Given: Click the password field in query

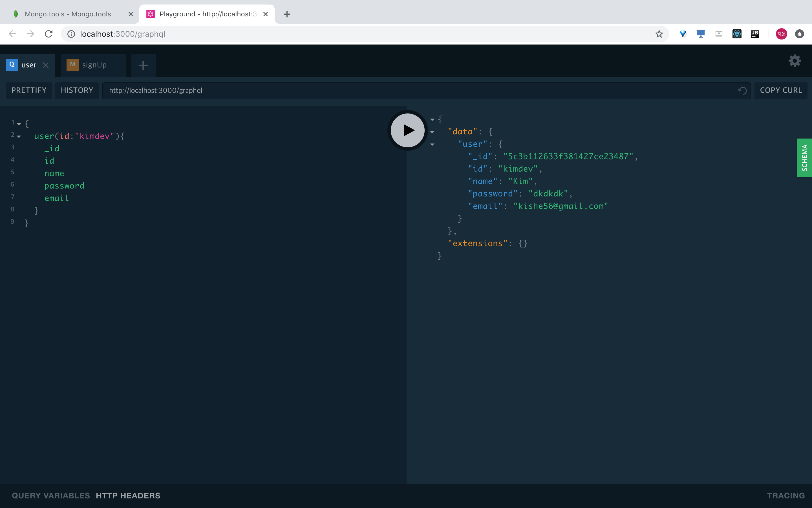Looking at the screenshot, I should [64, 186].
